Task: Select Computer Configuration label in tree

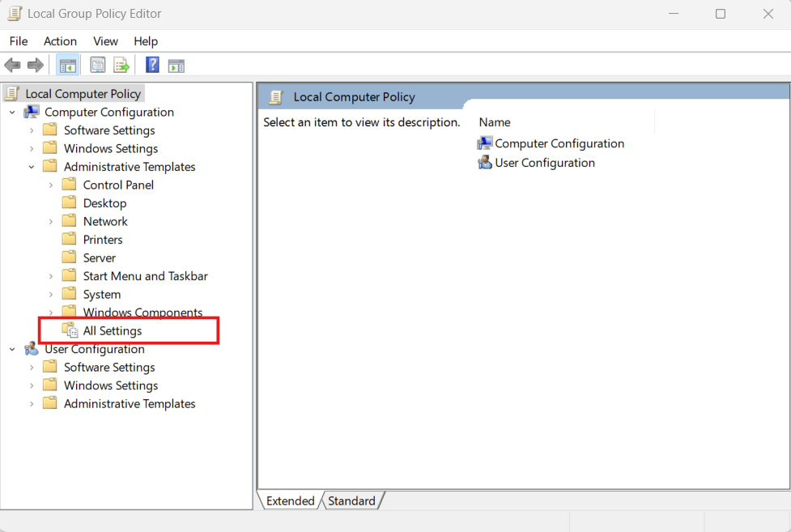Action: pyautogui.click(x=109, y=112)
